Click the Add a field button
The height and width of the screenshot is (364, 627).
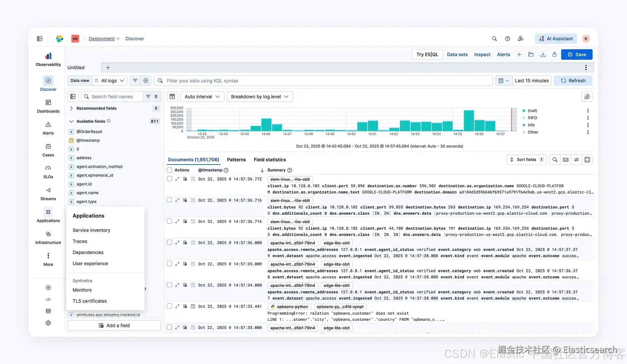(114, 325)
